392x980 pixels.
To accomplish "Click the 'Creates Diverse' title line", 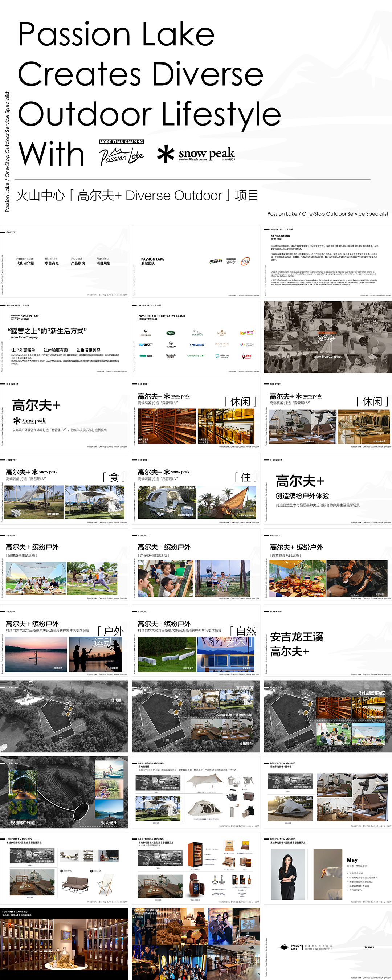I will (140, 74).
